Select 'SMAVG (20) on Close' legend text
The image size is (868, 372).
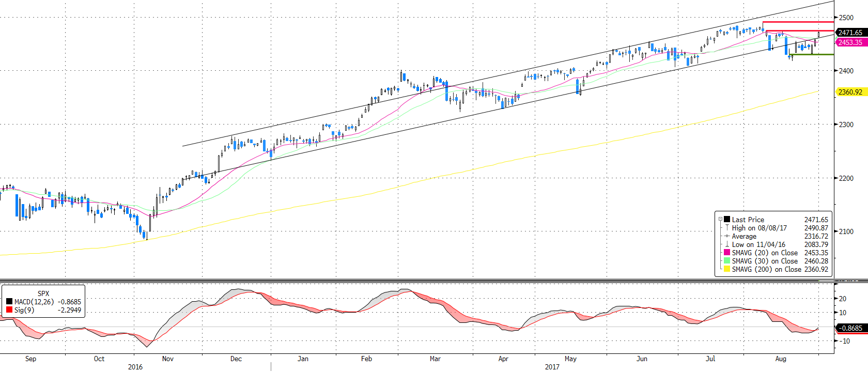(x=765, y=253)
